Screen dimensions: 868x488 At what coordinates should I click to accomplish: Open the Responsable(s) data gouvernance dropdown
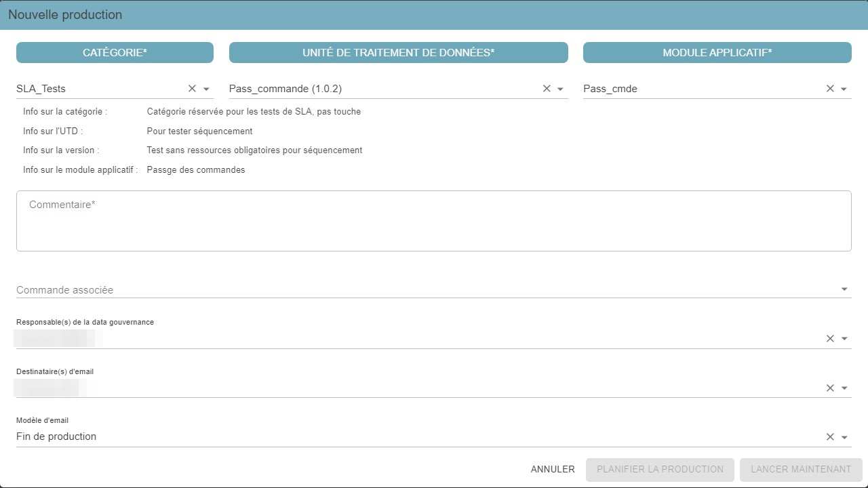click(844, 338)
